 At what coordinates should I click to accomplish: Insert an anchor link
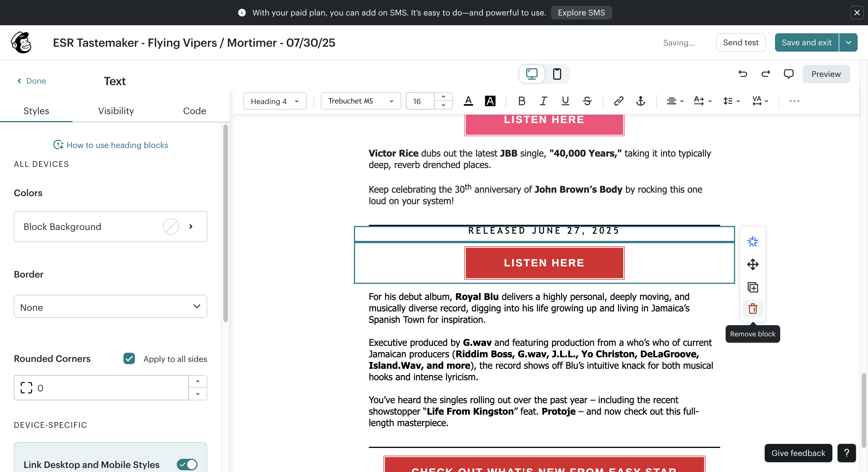[641, 101]
